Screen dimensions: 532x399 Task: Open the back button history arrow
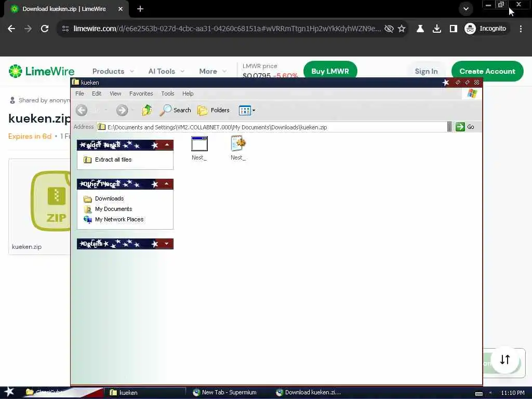[106, 110]
